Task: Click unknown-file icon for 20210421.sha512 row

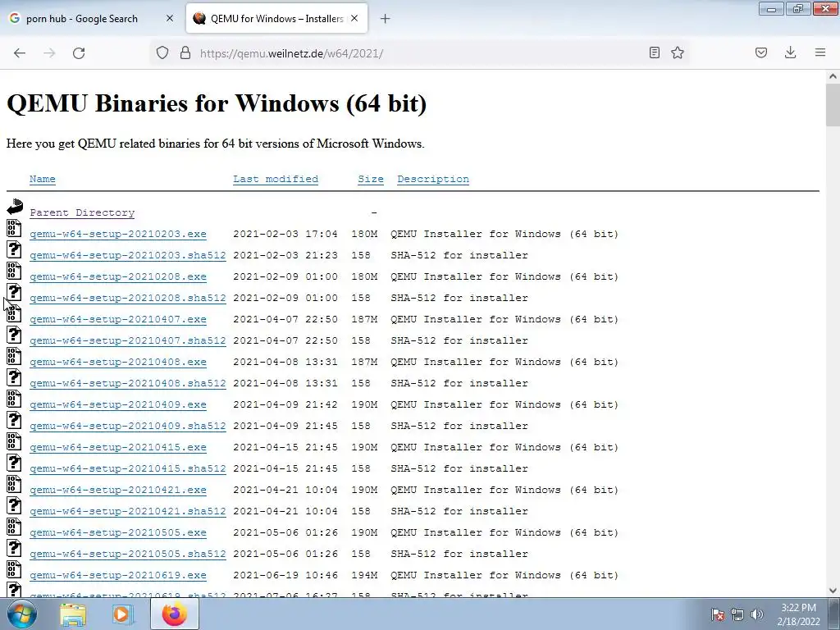Action: point(14,505)
